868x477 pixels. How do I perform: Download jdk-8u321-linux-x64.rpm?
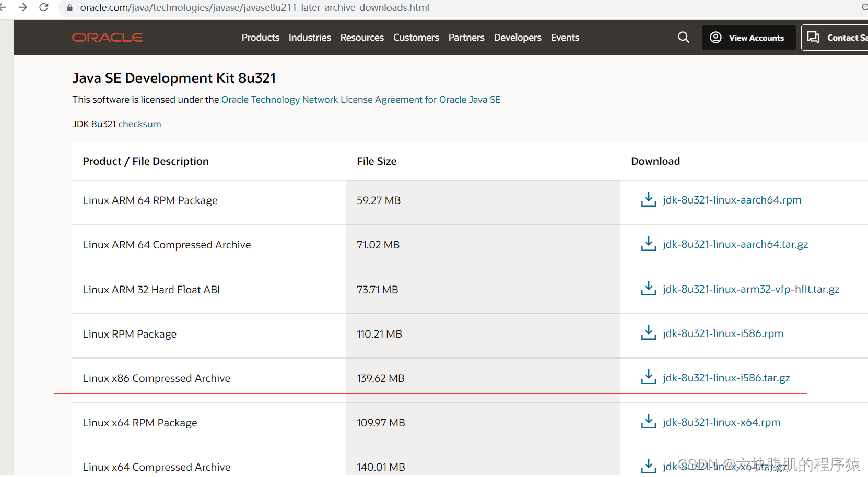(x=721, y=422)
